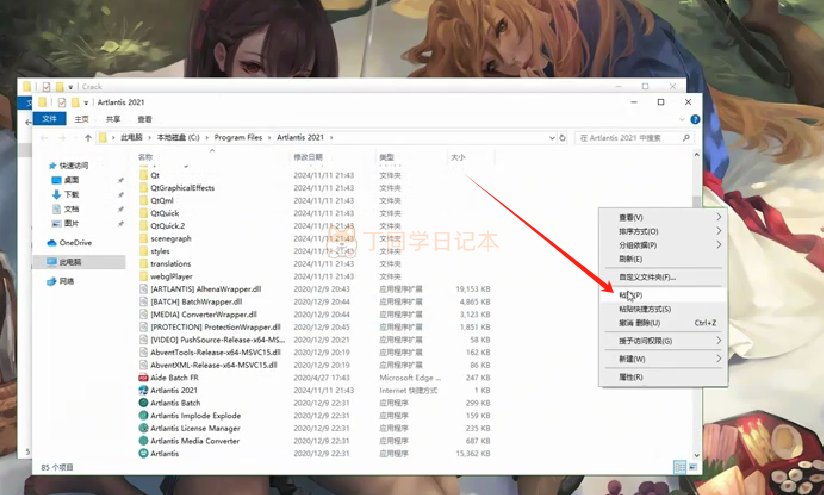Screen dimensions: 824x495
Task: Click the up-arrow parent folder button
Action: tap(88, 137)
